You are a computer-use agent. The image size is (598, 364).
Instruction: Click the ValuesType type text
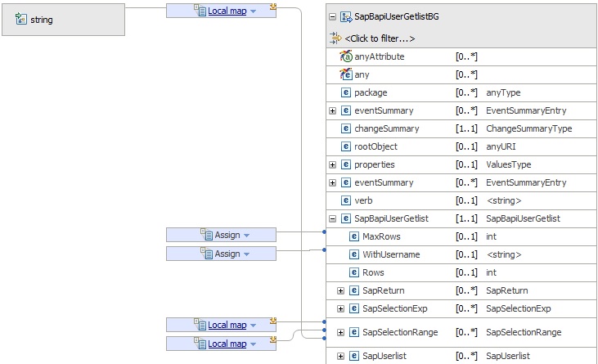[x=508, y=164]
